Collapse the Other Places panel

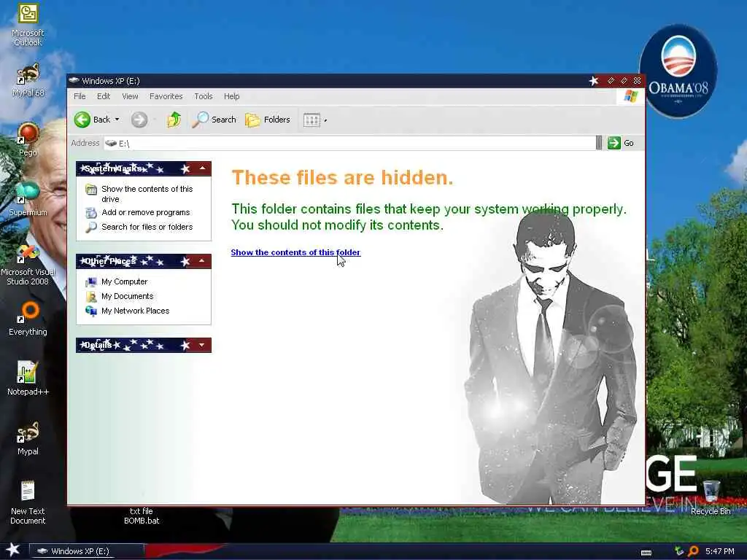point(203,261)
